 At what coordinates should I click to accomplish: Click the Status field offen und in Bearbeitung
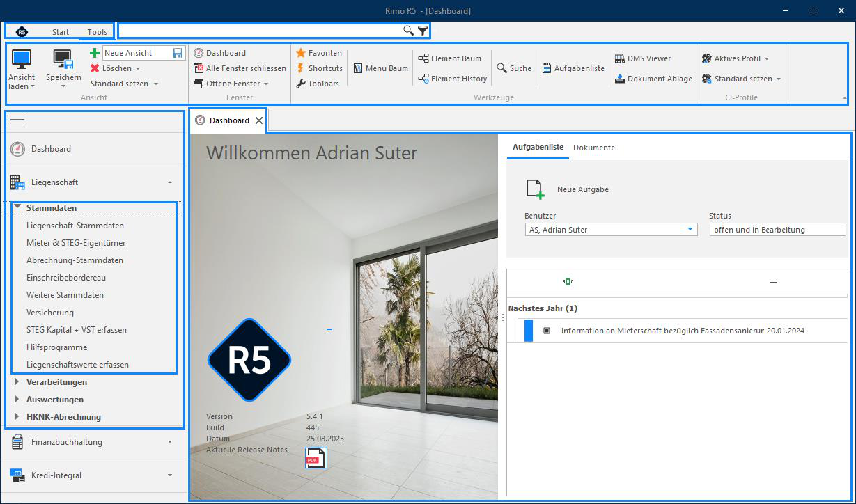point(778,230)
